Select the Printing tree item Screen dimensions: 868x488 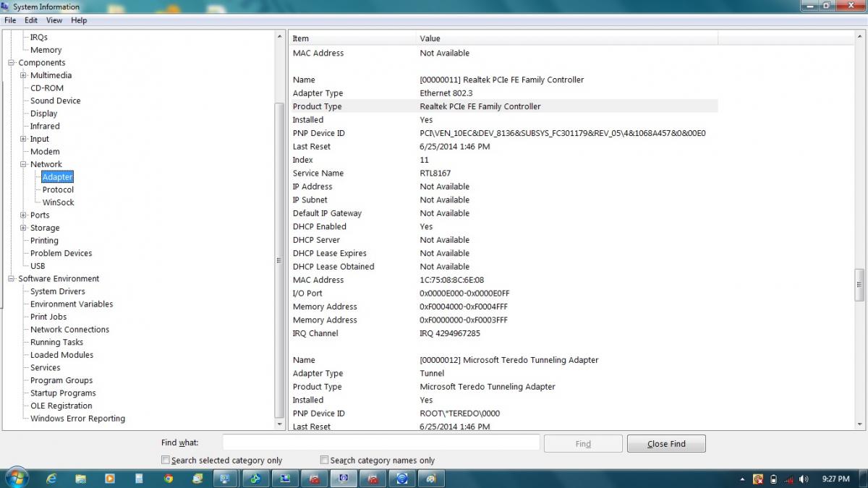pyautogui.click(x=44, y=241)
